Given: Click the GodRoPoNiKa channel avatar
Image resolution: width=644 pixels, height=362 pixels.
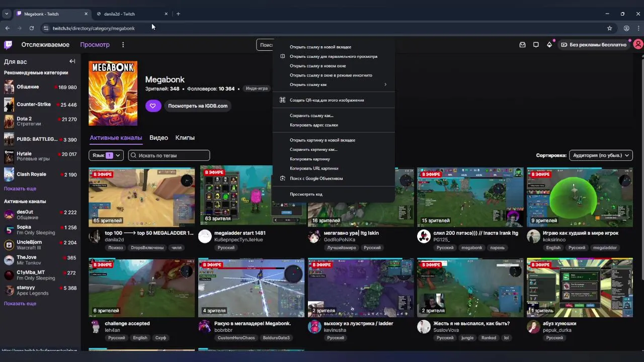Looking at the screenshot, I should (x=314, y=236).
